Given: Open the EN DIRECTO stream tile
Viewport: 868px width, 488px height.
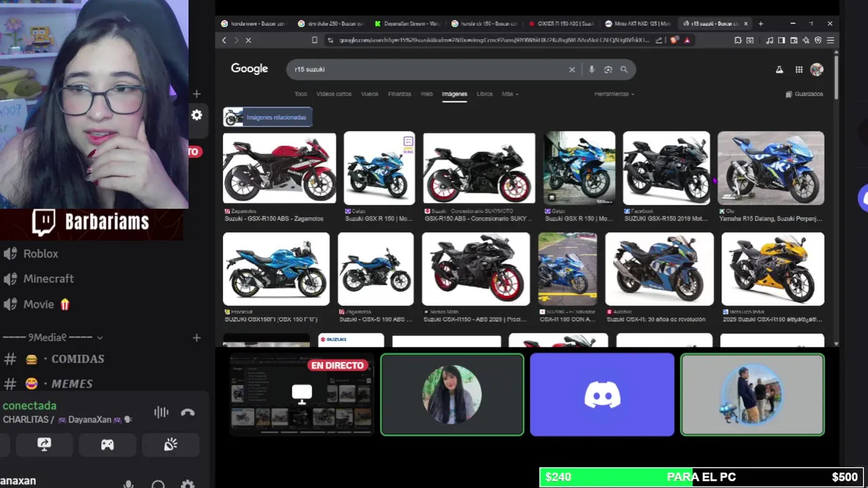Looking at the screenshot, I should pyautogui.click(x=302, y=394).
